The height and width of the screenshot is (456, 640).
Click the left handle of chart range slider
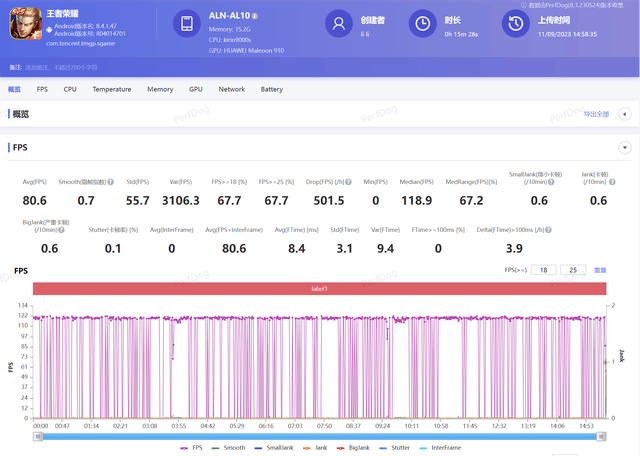pyautogui.click(x=38, y=437)
